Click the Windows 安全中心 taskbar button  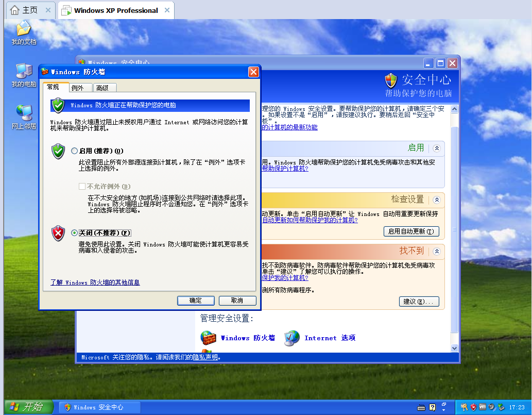click(100, 407)
